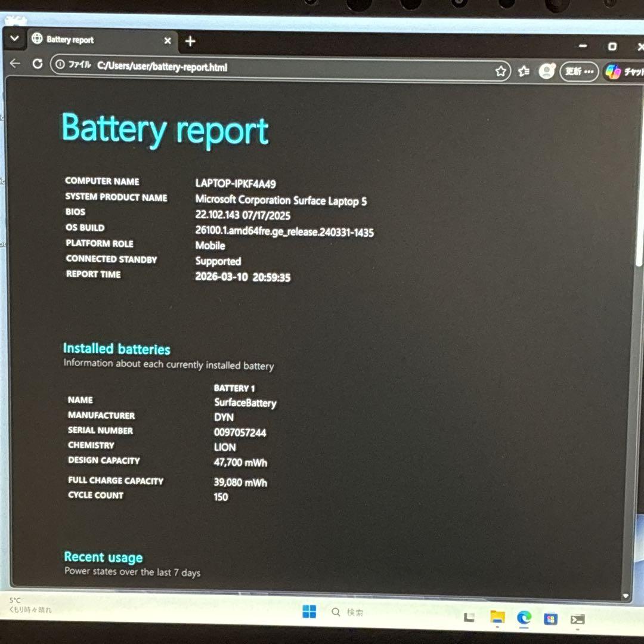Open Microsoft Store from the taskbar
Viewport: 644px width, 644px height.
[550, 618]
